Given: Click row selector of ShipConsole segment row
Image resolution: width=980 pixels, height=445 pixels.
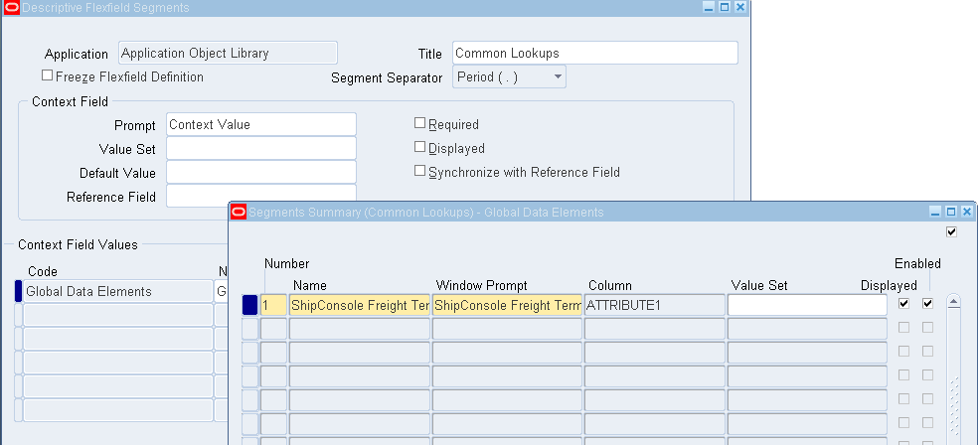Looking at the screenshot, I should pos(250,306).
